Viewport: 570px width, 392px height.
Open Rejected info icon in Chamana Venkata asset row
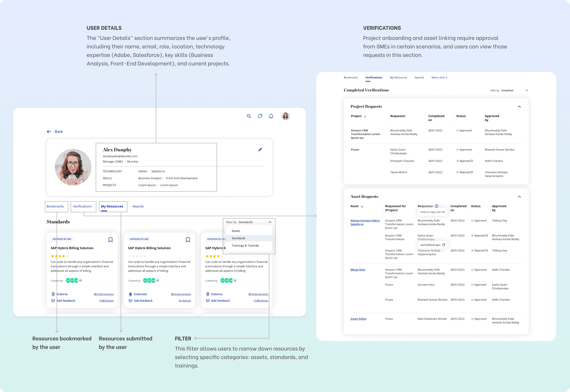[x=487, y=251]
